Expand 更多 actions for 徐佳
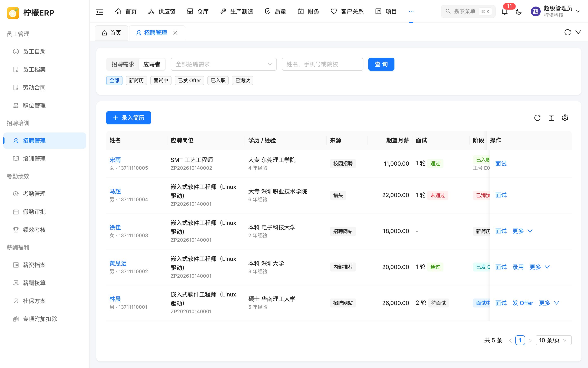The height and width of the screenshot is (368, 588). (x=522, y=231)
